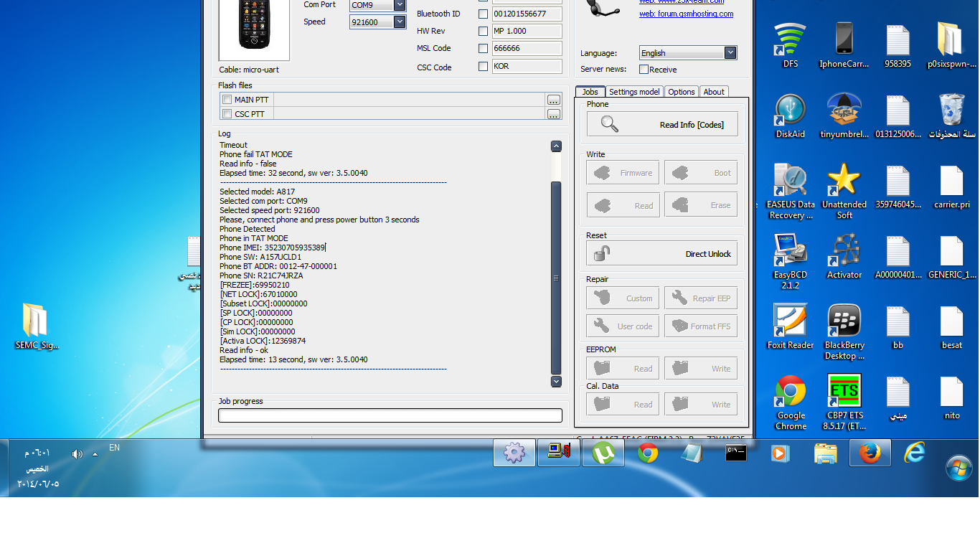Open Windows Media Player from taskbar
The width and height of the screenshot is (980, 551).
(x=780, y=453)
